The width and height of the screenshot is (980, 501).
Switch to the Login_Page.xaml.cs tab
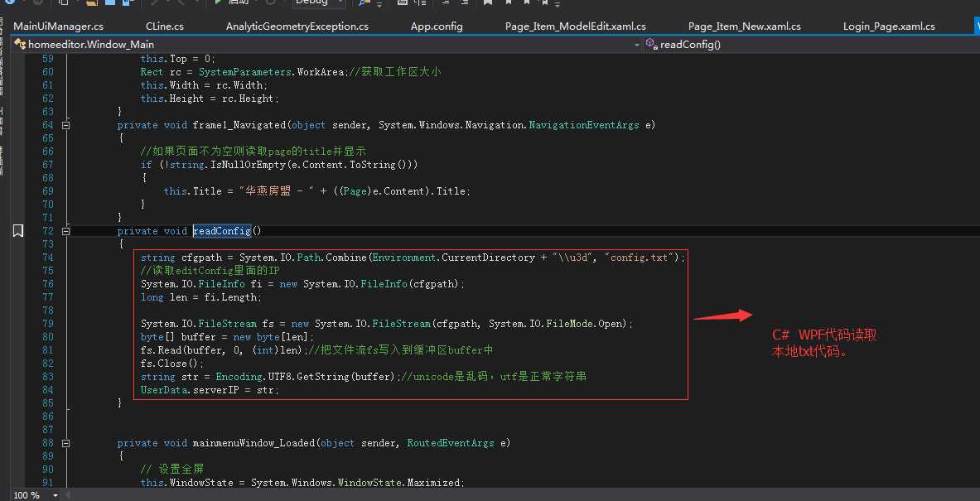(889, 26)
